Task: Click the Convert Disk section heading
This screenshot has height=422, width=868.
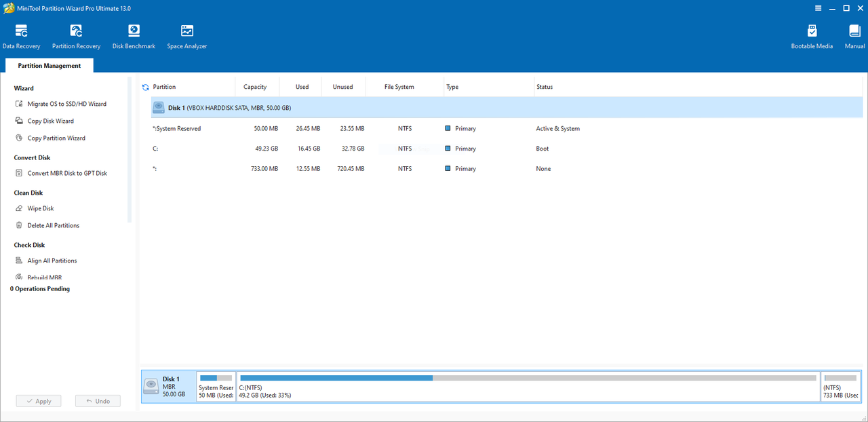Action: (32, 157)
